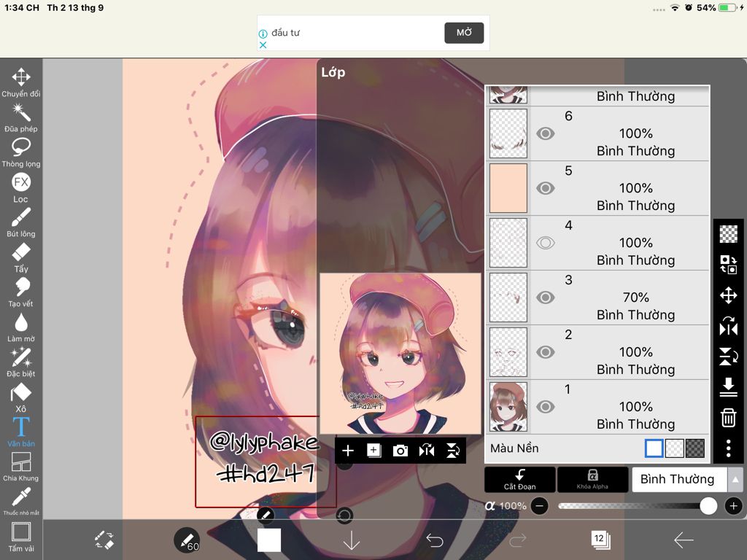The height and width of the screenshot is (560, 747).
Task: Open the layers count button showing 12
Action: 600,540
